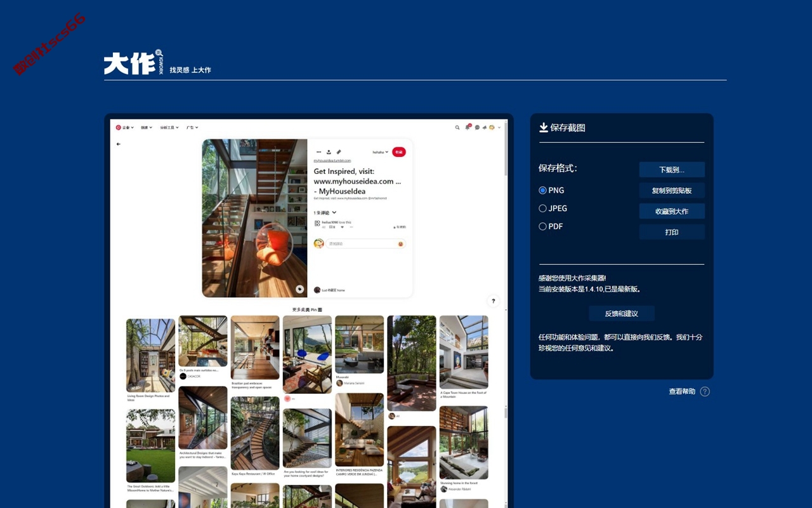Click the download icon beside 保存截图
812x508 pixels.
(544, 128)
